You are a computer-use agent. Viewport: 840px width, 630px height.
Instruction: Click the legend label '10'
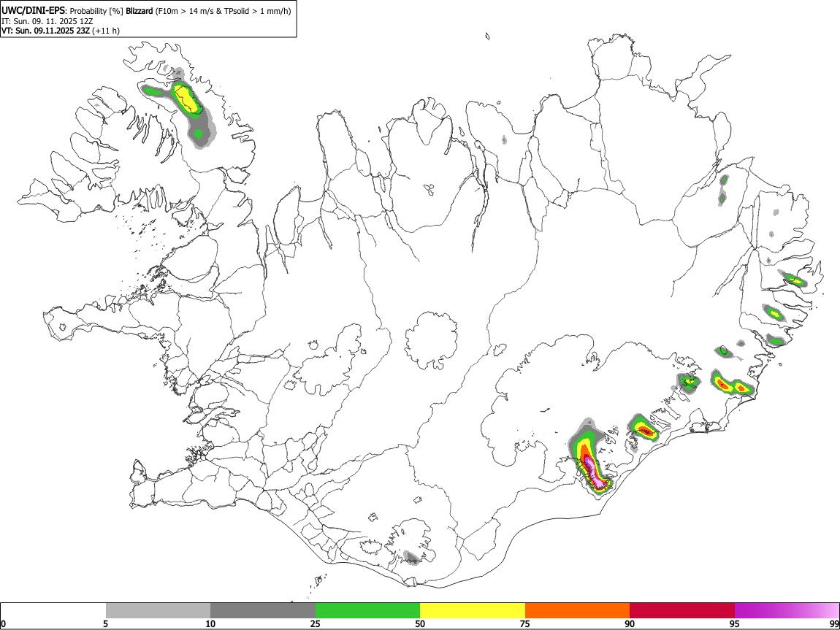210,623
